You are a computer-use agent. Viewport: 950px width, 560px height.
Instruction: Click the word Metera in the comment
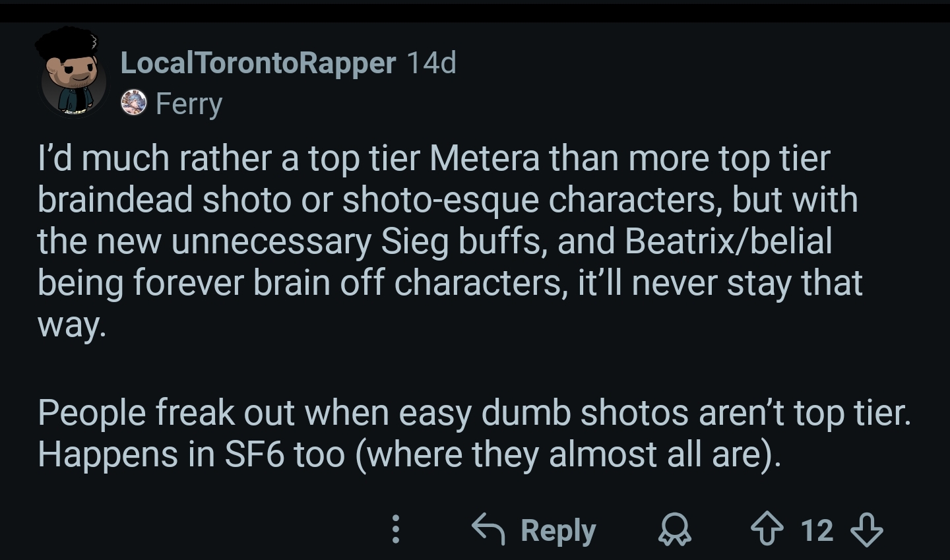point(485,159)
